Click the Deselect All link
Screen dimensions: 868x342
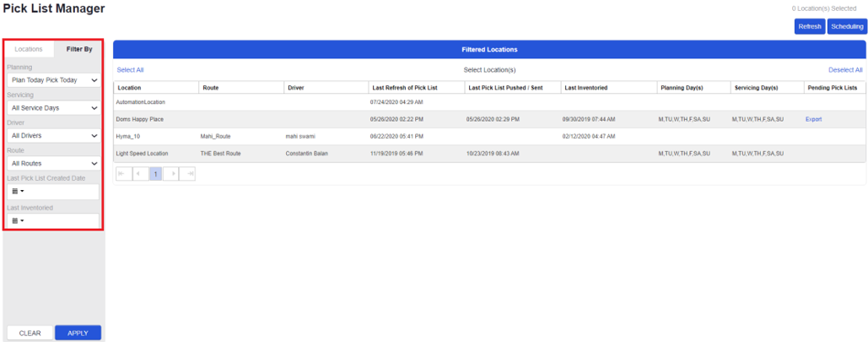(844, 70)
